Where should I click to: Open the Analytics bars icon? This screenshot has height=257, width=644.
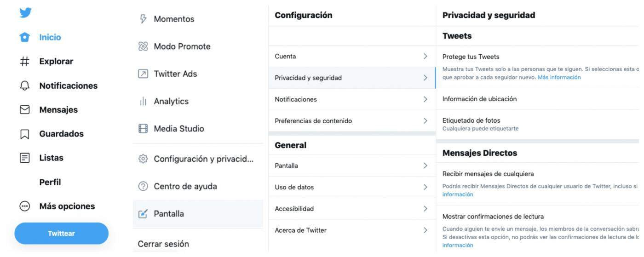pyautogui.click(x=143, y=102)
